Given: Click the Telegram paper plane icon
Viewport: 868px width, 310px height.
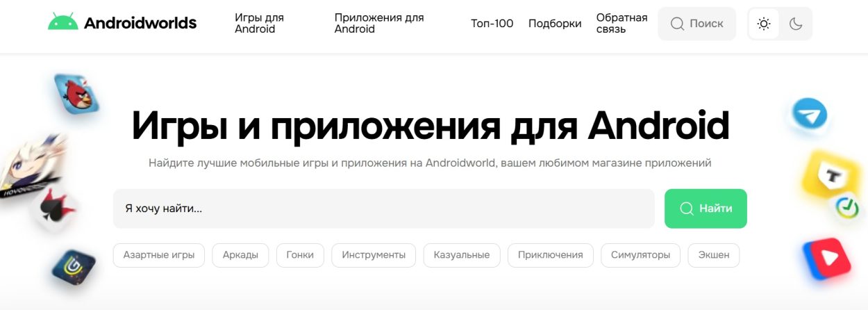Looking at the screenshot, I should click(809, 115).
